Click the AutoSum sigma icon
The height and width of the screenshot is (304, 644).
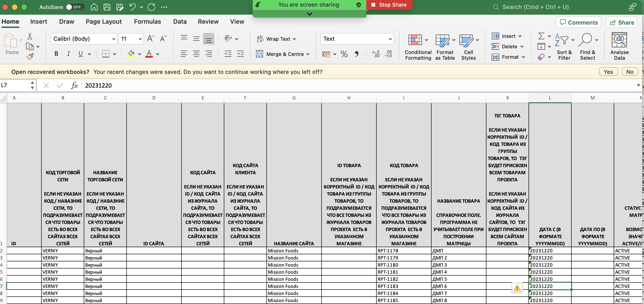pos(541,36)
